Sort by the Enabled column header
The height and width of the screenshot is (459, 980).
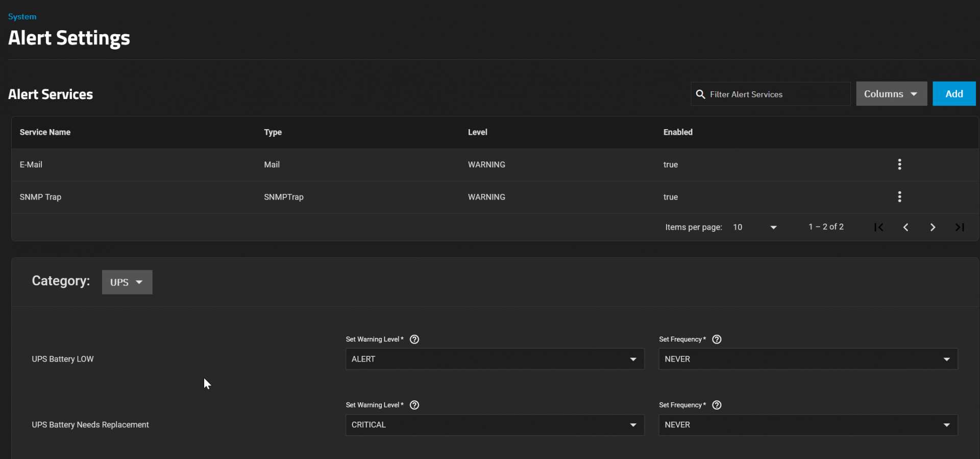point(678,132)
